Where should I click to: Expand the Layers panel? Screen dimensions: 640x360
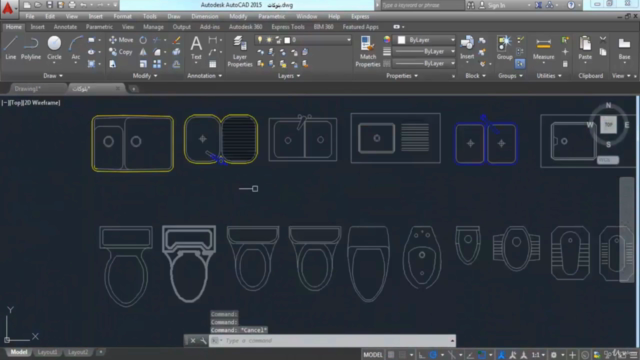coord(289,76)
